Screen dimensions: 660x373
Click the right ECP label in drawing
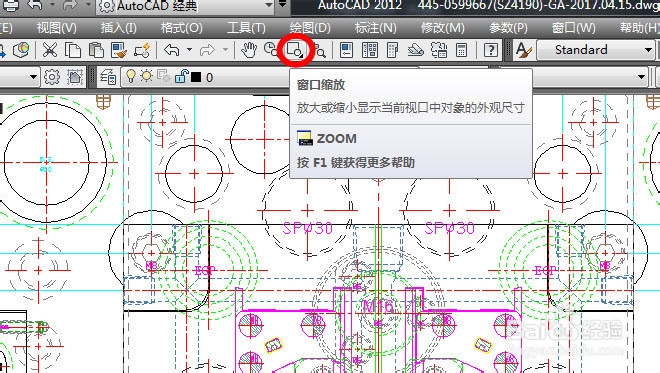545,271
